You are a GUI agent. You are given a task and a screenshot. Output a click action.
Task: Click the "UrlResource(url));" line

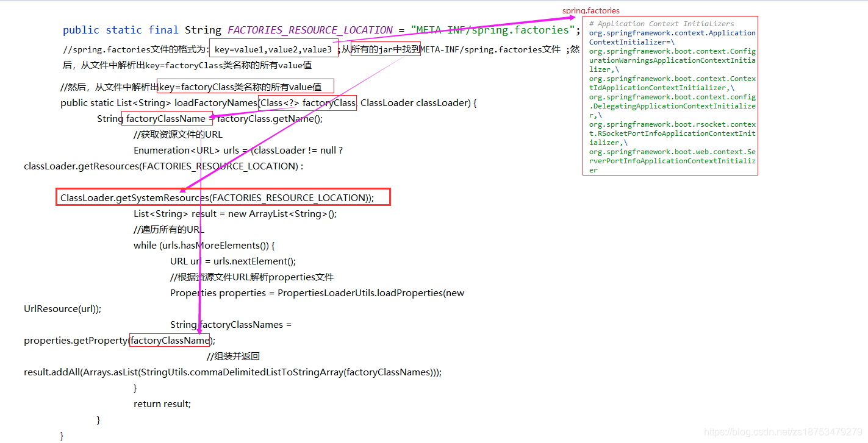coord(63,308)
